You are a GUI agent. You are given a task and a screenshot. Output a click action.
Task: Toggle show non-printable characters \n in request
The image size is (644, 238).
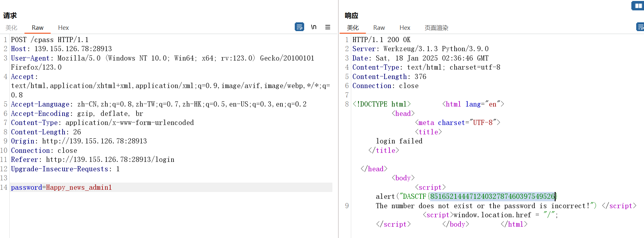click(314, 27)
